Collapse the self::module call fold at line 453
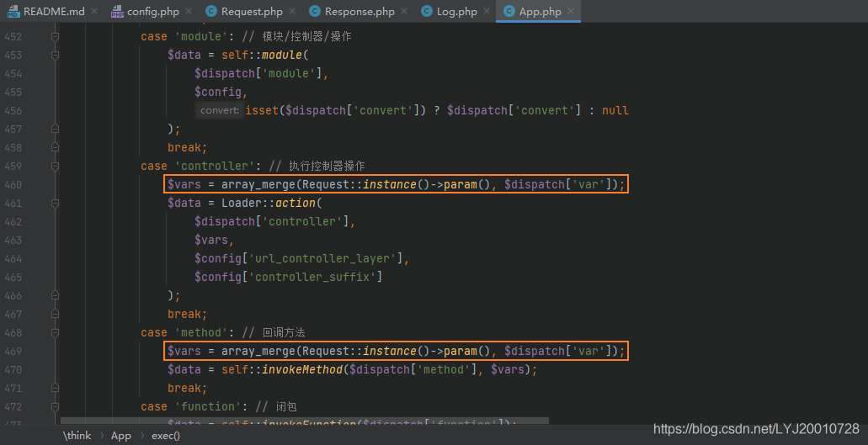868x445 pixels. (55, 56)
